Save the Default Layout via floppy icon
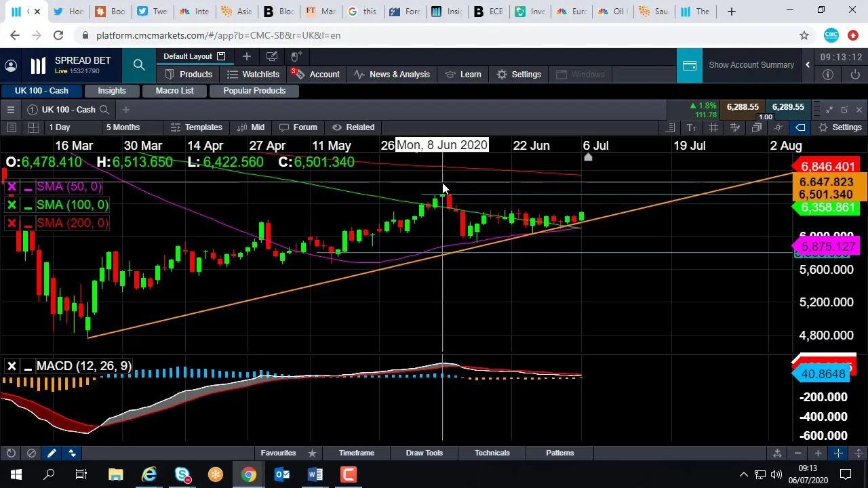Image resolution: width=868 pixels, height=488 pixels. point(221,56)
